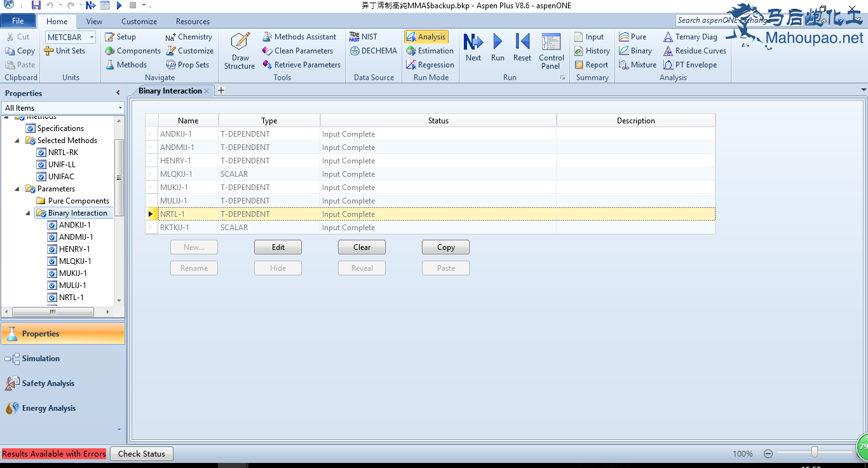Switch to the View ribbon tab
The image size is (868, 468).
[x=94, y=21]
